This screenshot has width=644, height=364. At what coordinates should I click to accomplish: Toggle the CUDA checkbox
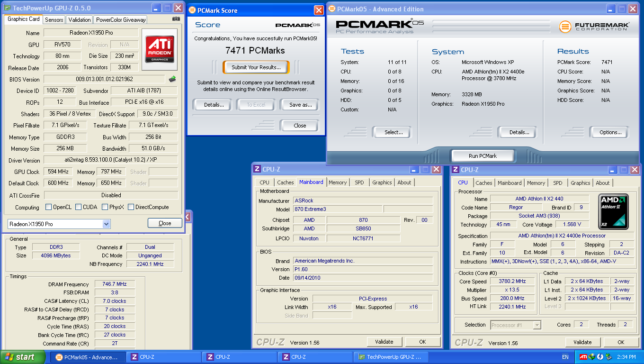pos(78,207)
